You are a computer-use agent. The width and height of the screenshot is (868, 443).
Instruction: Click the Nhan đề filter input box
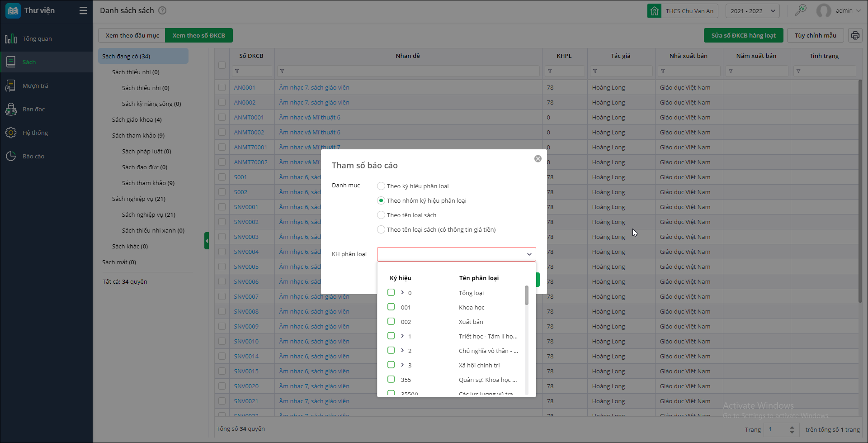[407, 71]
